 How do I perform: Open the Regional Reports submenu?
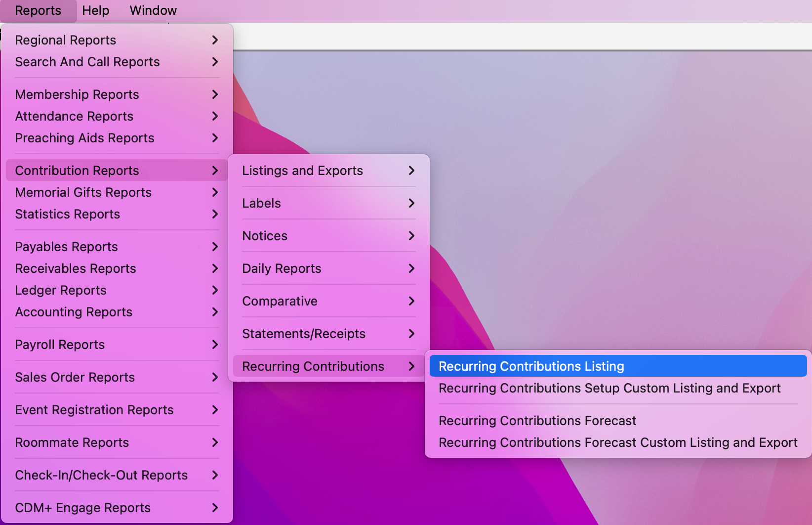coord(66,40)
